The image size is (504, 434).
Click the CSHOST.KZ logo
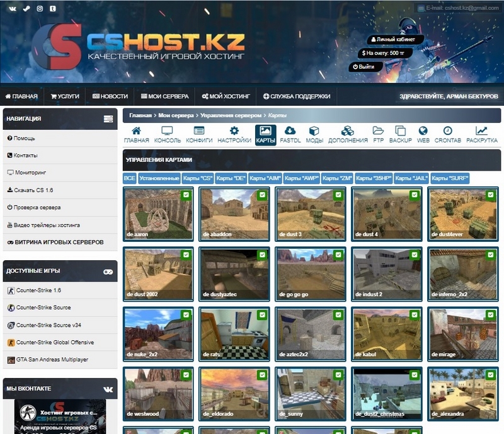click(x=138, y=47)
